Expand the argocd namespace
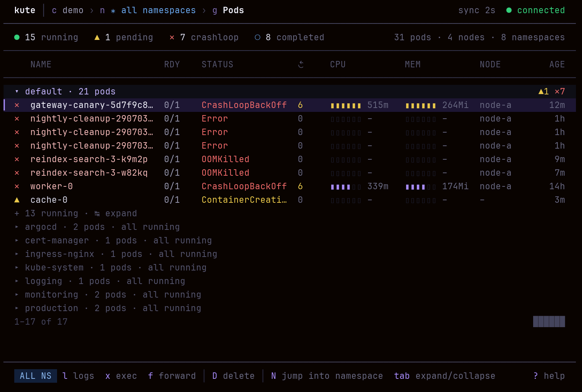 17,227
